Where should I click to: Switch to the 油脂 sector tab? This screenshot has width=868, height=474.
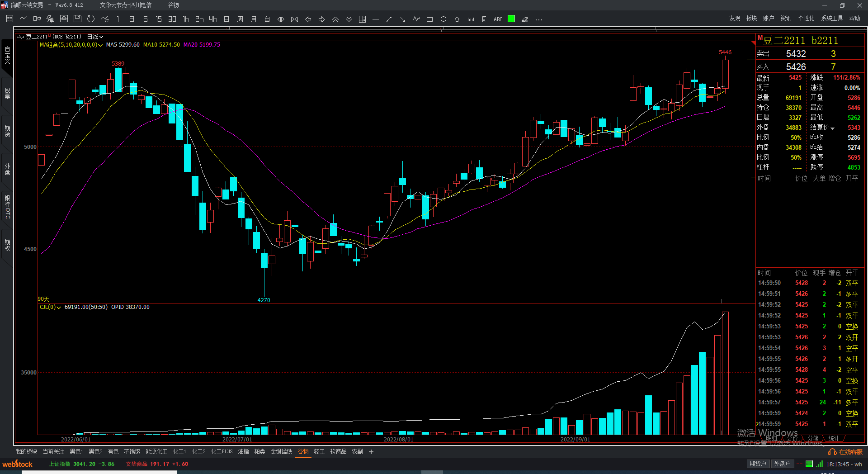tap(243, 451)
